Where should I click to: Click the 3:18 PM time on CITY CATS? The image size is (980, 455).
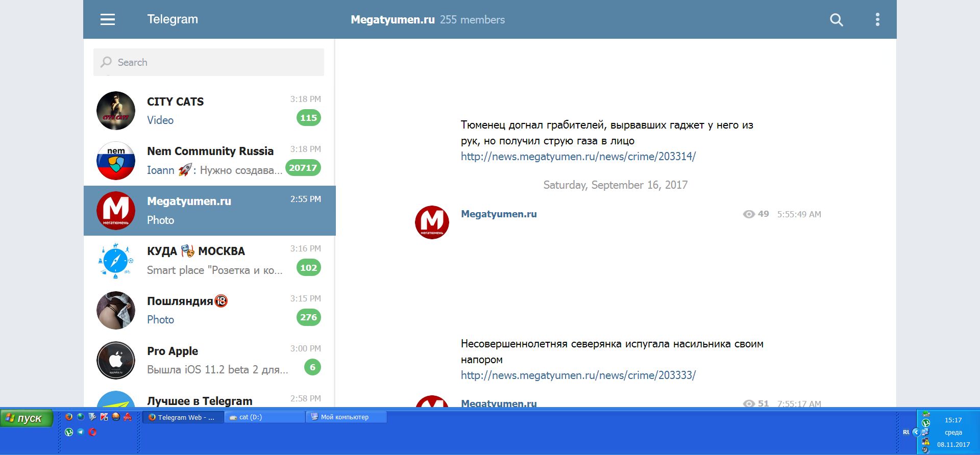pos(306,99)
